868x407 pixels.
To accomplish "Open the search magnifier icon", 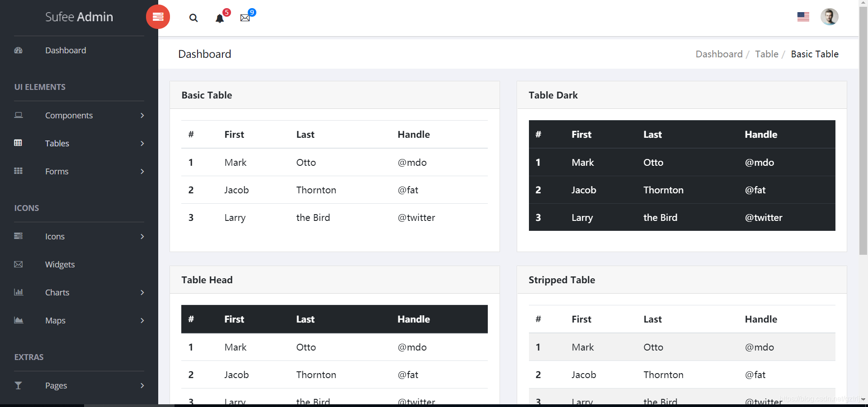I will coord(193,18).
